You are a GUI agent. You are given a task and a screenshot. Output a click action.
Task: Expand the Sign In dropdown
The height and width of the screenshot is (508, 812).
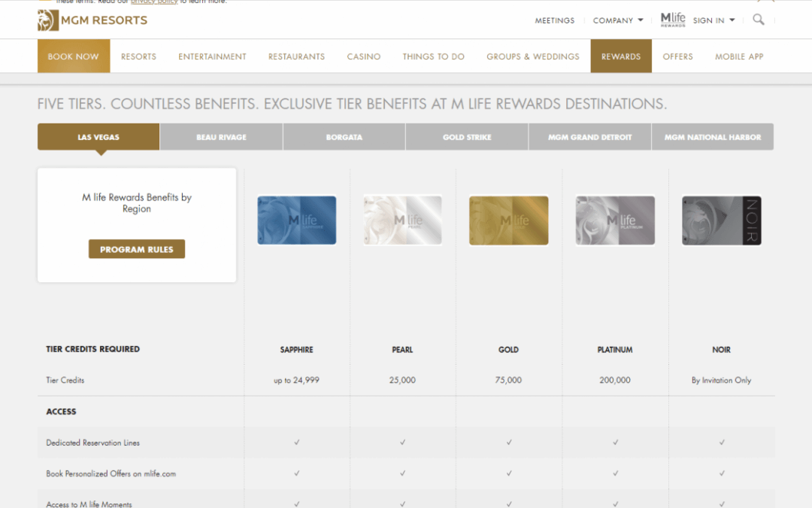714,20
